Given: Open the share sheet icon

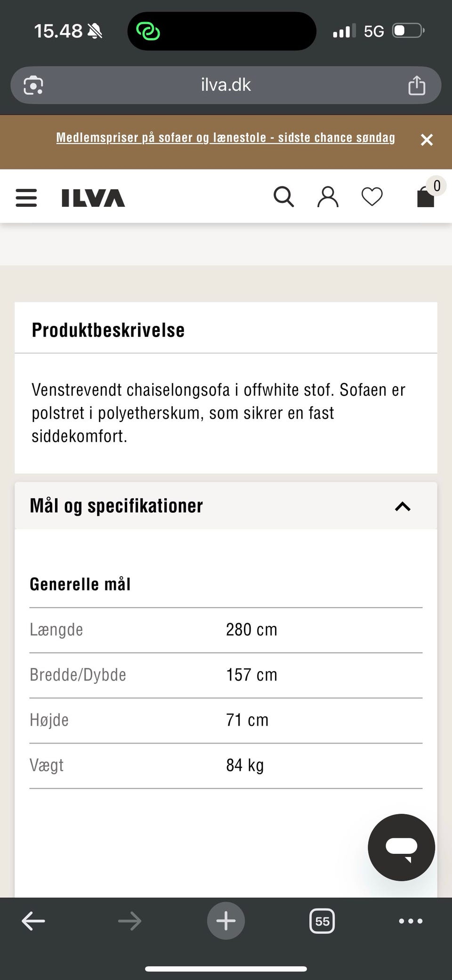Looking at the screenshot, I should (416, 85).
